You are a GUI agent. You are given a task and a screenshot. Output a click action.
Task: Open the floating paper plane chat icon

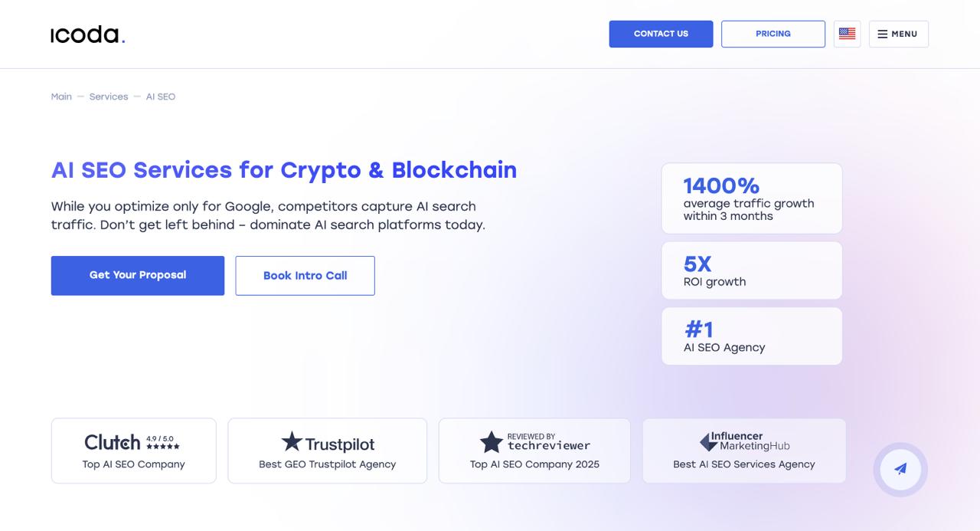pyautogui.click(x=900, y=469)
